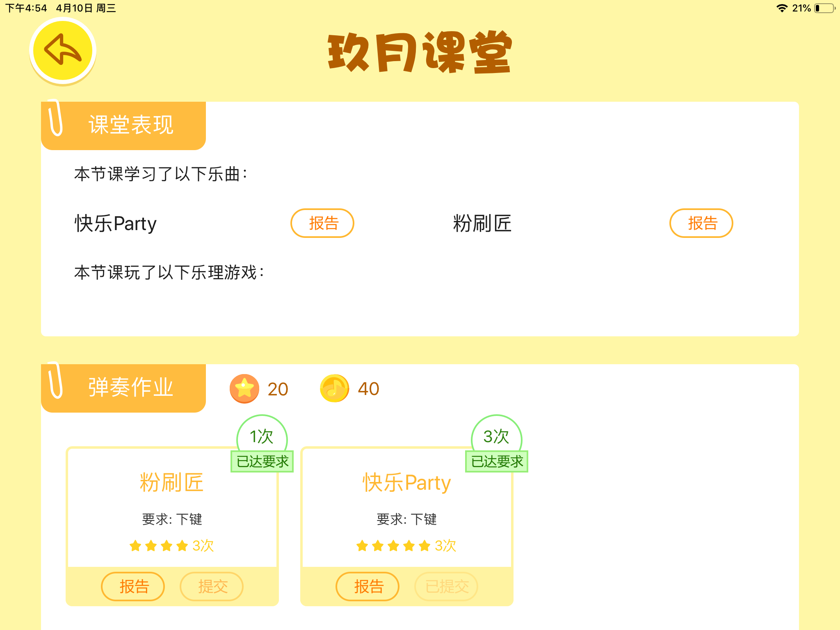Open report in 粉刷匠 homework card
This screenshot has height=630, width=840.
click(x=133, y=587)
